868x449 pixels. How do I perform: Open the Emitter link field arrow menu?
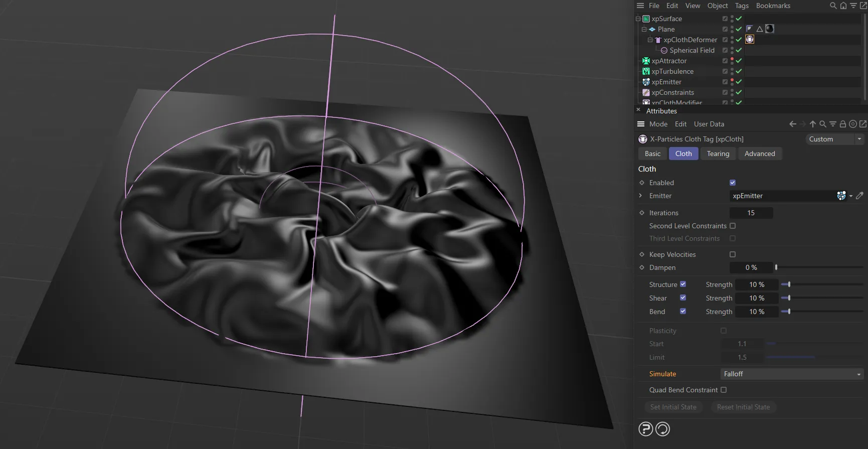tap(851, 196)
